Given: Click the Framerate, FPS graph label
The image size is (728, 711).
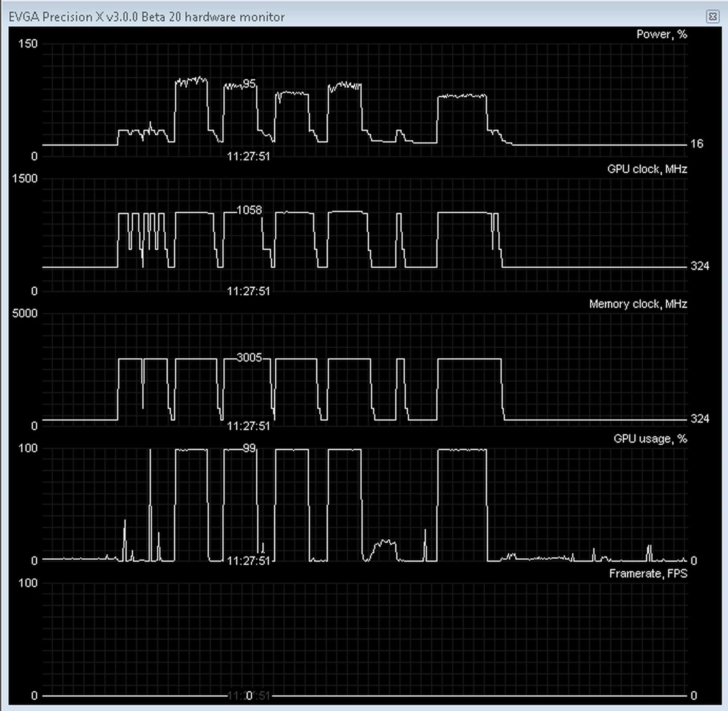Looking at the screenshot, I should pyautogui.click(x=649, y=574).
